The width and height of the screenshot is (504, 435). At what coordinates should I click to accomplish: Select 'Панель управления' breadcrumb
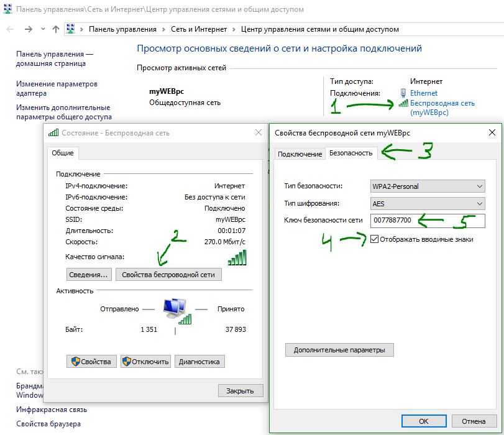pos(122,29)
